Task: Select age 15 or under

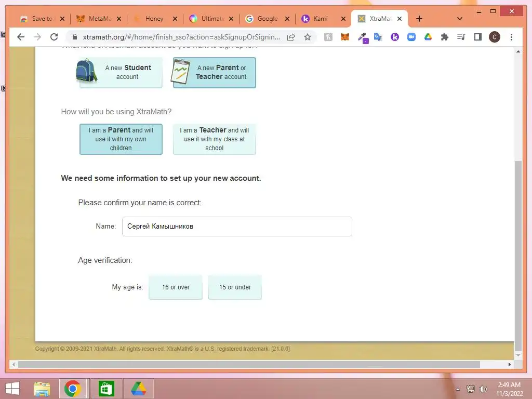Action: [235, 287]
